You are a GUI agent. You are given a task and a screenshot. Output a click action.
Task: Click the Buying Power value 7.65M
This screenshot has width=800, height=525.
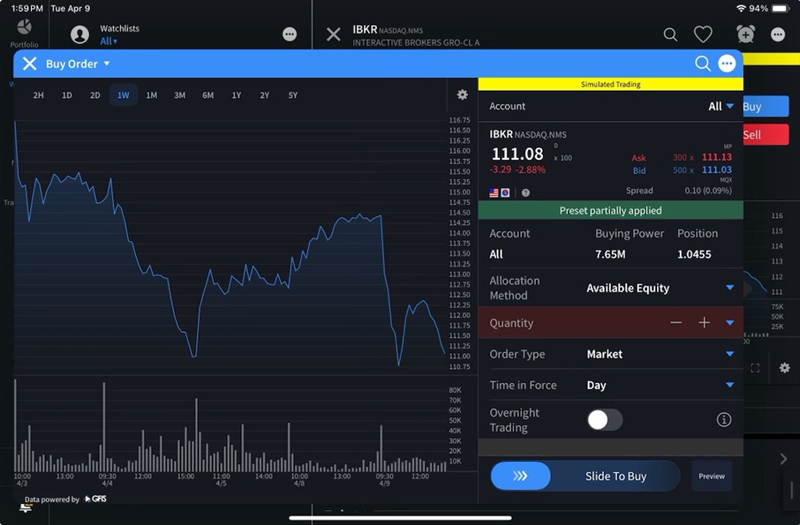click(610, 254)
